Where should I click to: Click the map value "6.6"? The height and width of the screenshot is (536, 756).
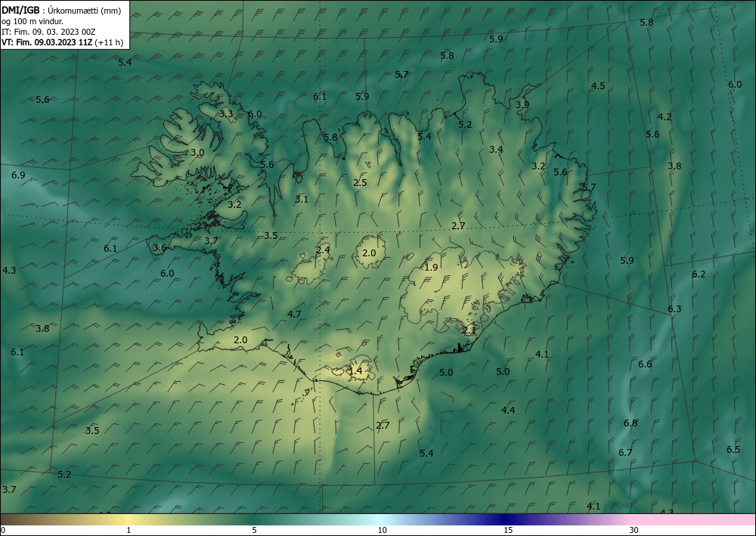(645, 364)
